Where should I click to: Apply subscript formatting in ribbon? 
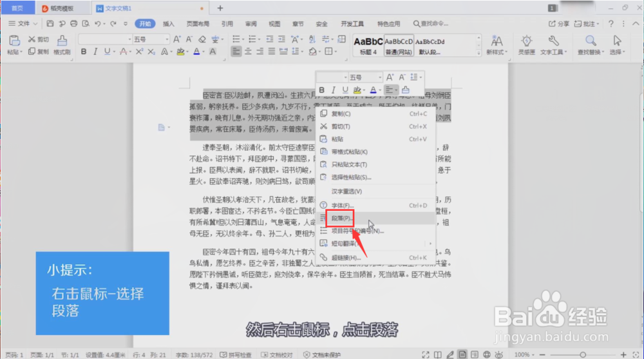(x=151, y=52)
